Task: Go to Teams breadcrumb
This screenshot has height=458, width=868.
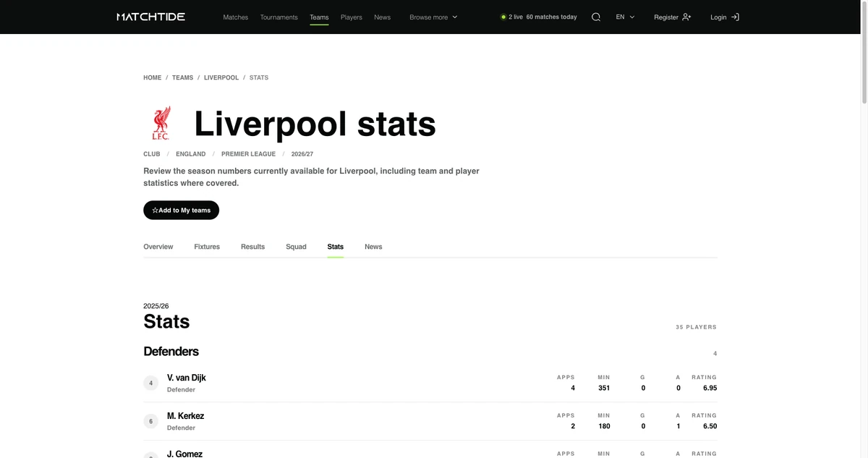Action: pyautogui.click(x=182, y=77)
